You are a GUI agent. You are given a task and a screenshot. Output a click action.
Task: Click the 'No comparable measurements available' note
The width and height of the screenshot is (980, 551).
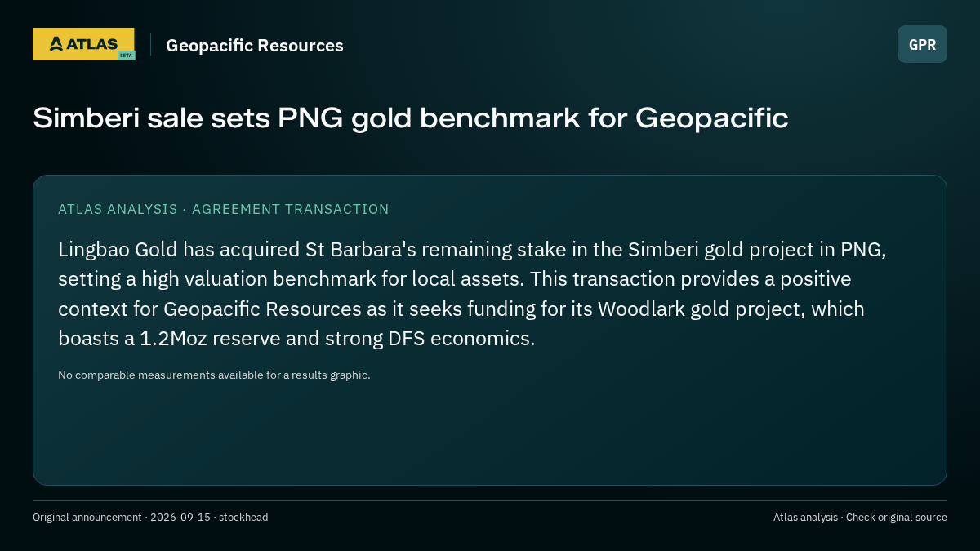pos(214,375)
